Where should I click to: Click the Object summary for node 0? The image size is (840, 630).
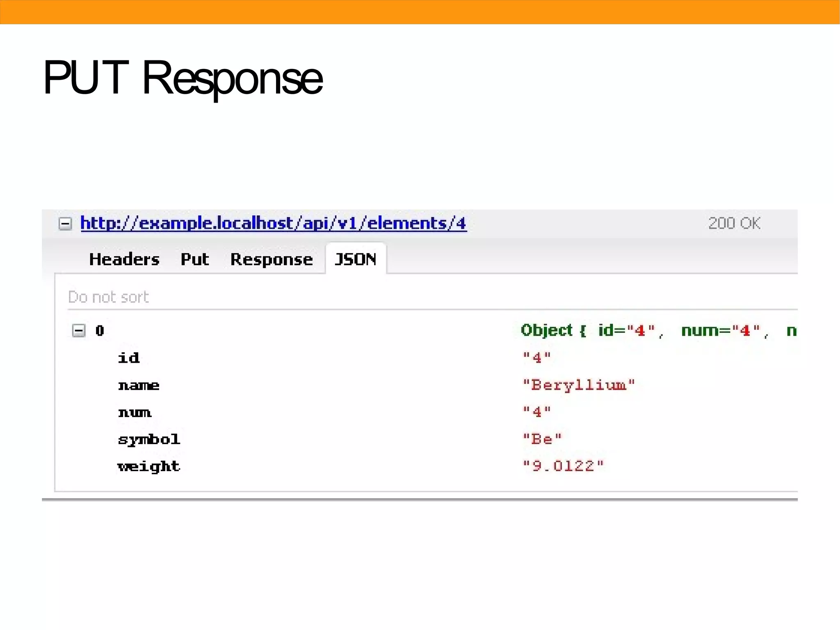(x=659, y=330)
